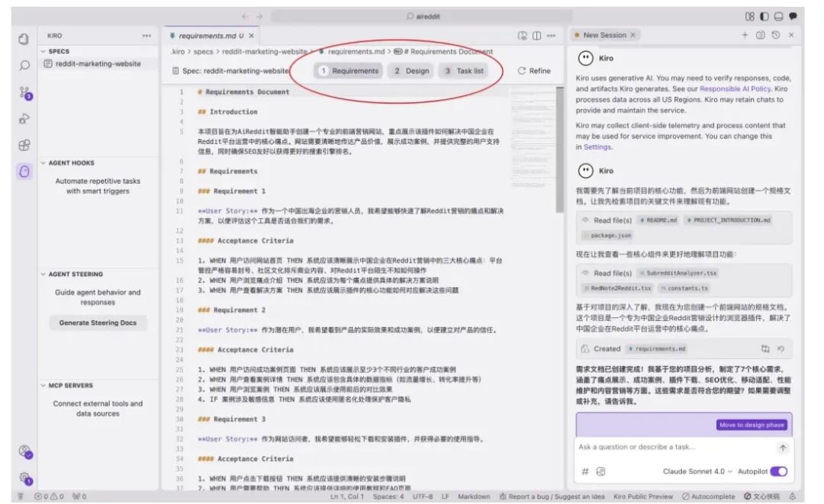This screenshot has width=824, height=504.
Task: Toggle the Kiro chat panel icon
Action: [x=793, y=17]
